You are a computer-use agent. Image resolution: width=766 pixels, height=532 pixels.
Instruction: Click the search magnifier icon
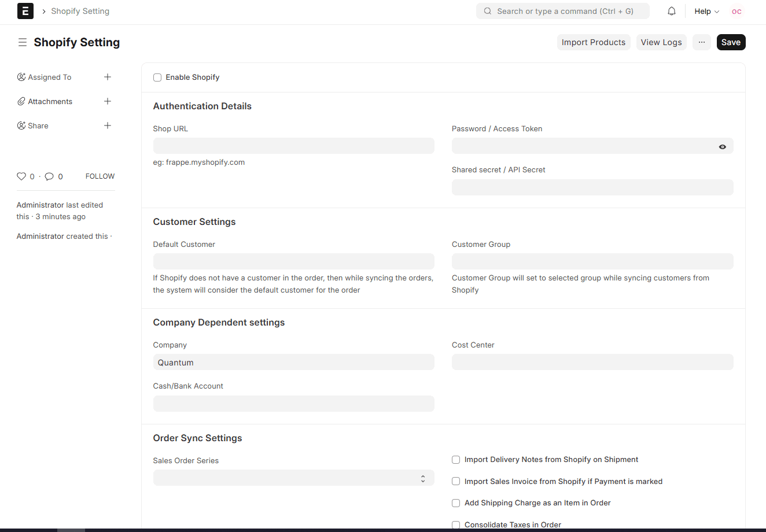coord(488,11)
